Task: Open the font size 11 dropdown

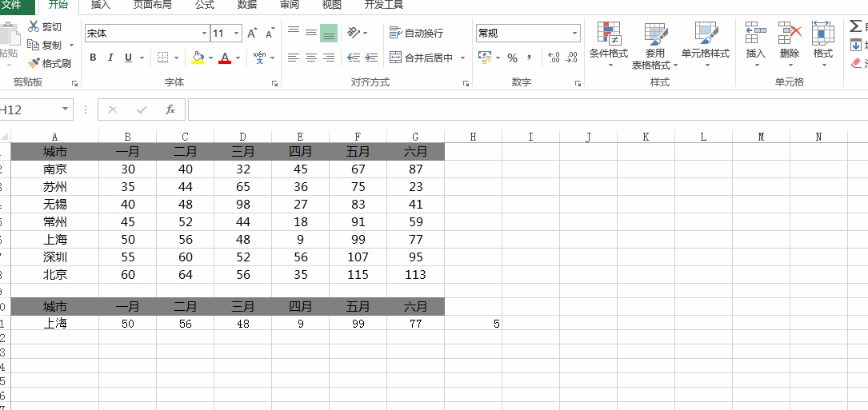Action: [238, 34]
